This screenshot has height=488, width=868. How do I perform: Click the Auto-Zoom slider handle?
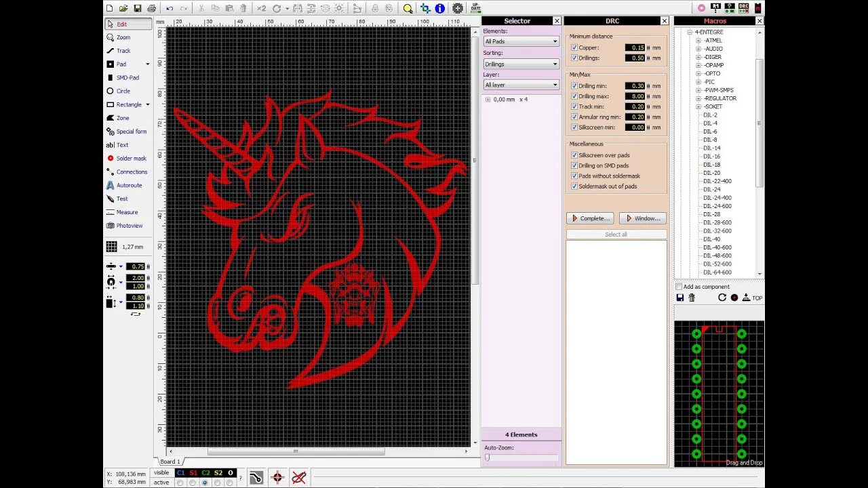487,457
